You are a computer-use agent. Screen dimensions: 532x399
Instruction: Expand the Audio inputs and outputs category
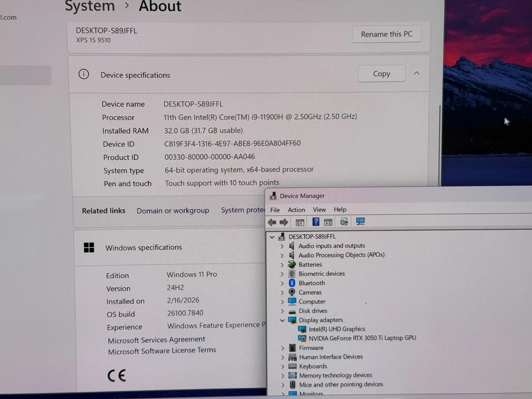[282, 246]
